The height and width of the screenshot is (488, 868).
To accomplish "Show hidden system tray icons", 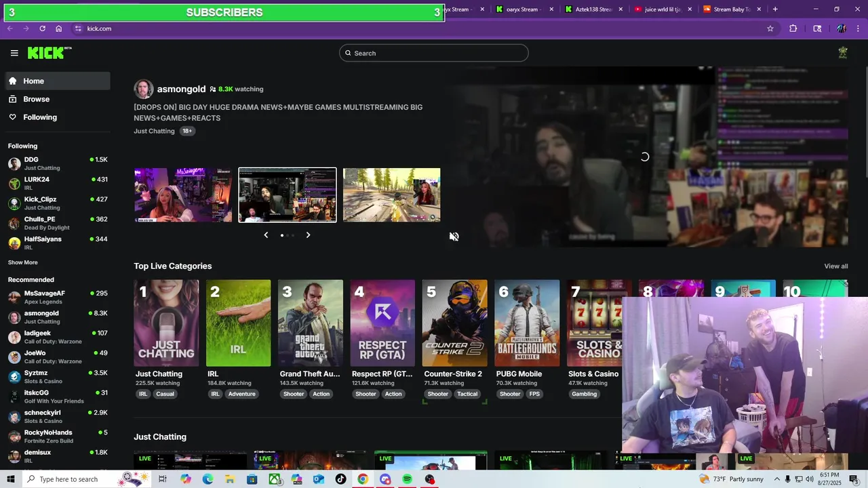I will tap(777, 479).
